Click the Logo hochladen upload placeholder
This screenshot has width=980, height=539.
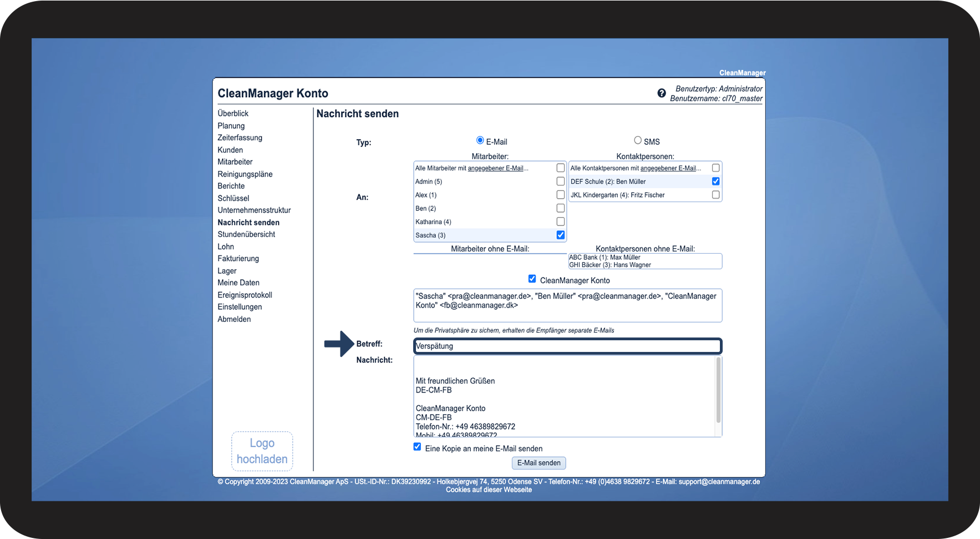tap(262, 451)
